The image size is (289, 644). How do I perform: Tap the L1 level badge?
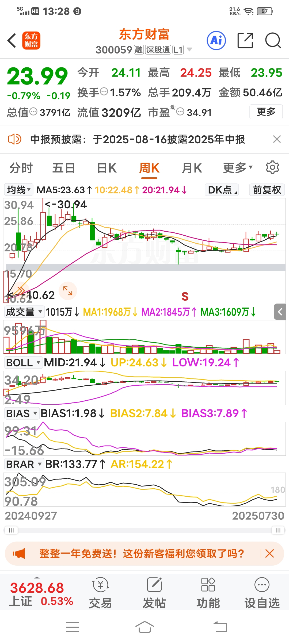point(178,50)
